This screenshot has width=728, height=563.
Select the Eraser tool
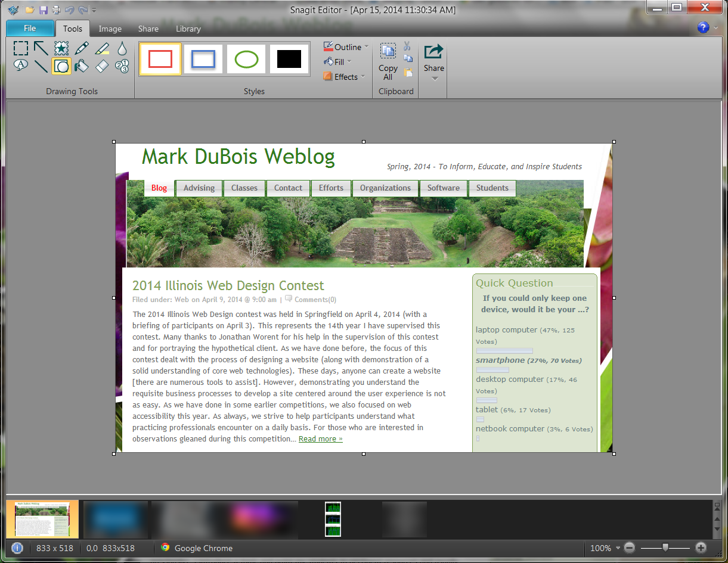tap(102, 66)
